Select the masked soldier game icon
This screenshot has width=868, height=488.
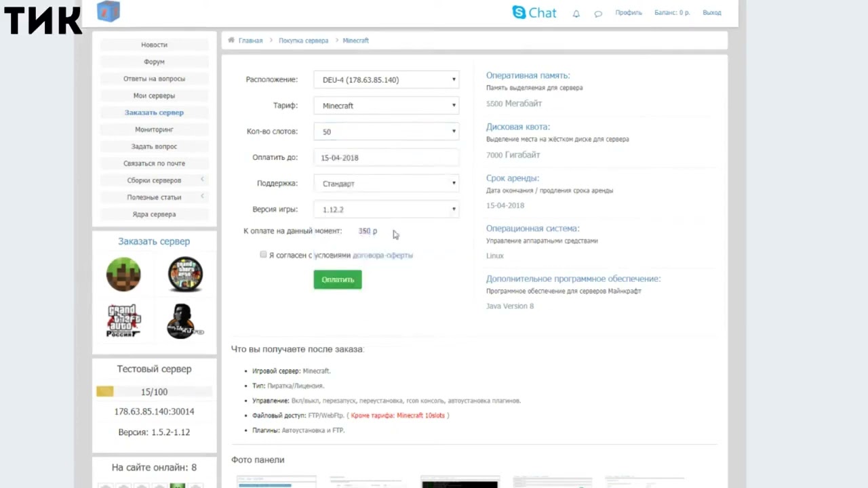185,321
